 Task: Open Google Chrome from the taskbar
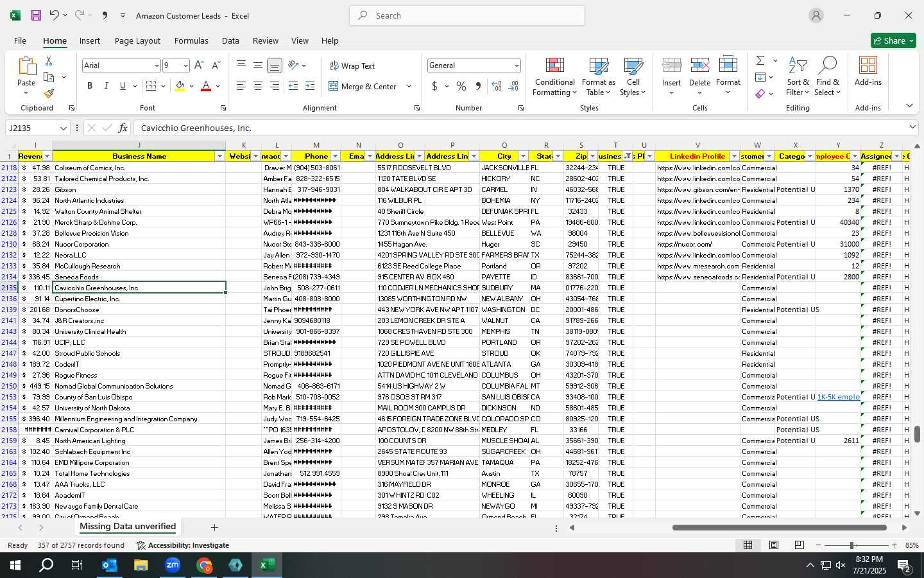pos(204,565)
